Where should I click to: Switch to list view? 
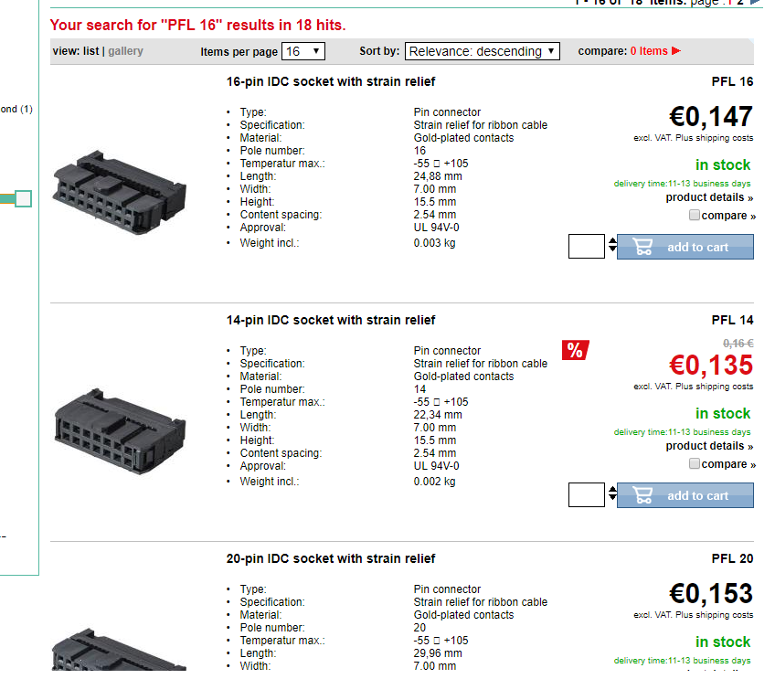click(x=90, y=51)
